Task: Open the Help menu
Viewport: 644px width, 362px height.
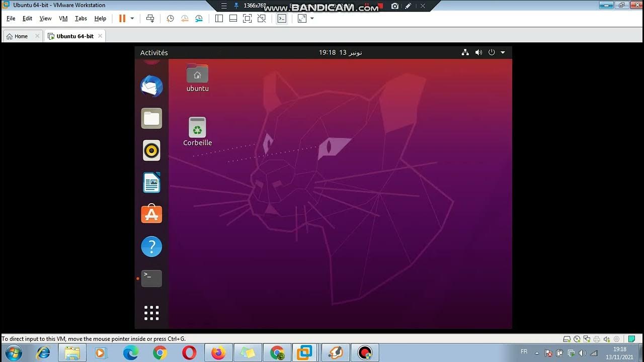Action: 100,18
